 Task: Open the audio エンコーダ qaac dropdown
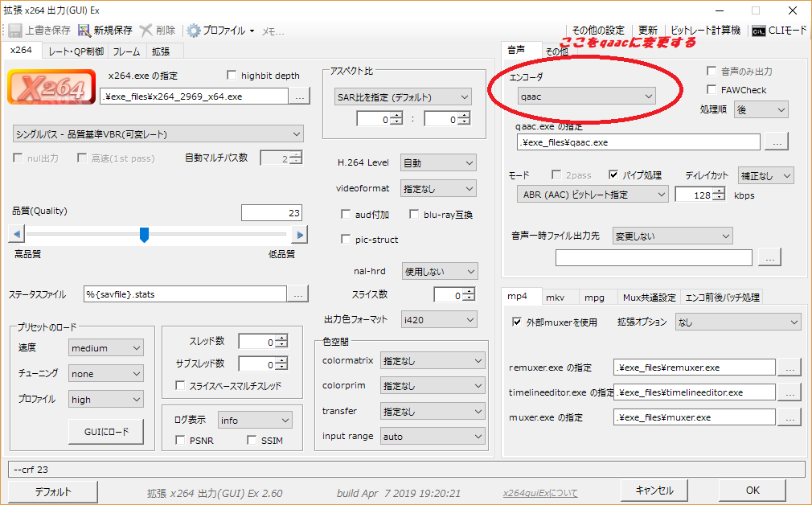587,96
